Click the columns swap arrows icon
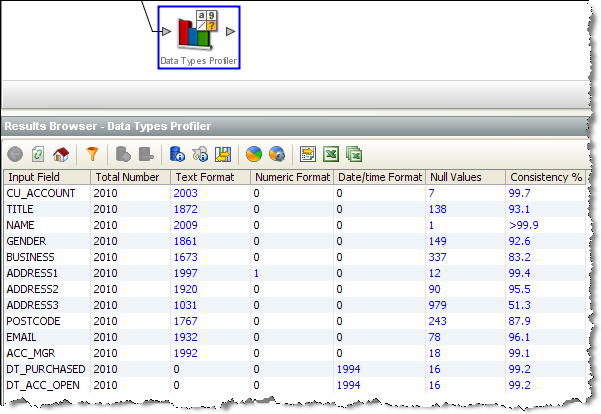 (x=223, y=154)
